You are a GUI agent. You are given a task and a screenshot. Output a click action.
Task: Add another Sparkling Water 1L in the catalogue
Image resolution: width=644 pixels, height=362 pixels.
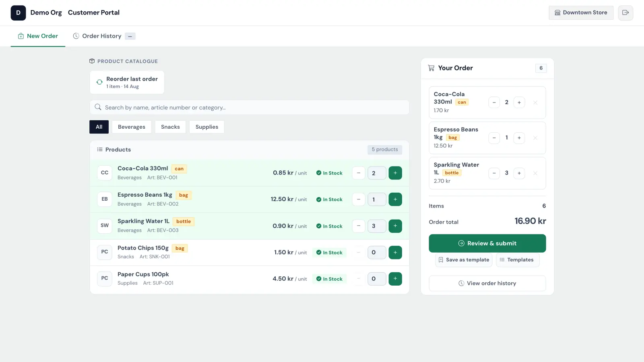pyautogui.click(x=395, y=226)
